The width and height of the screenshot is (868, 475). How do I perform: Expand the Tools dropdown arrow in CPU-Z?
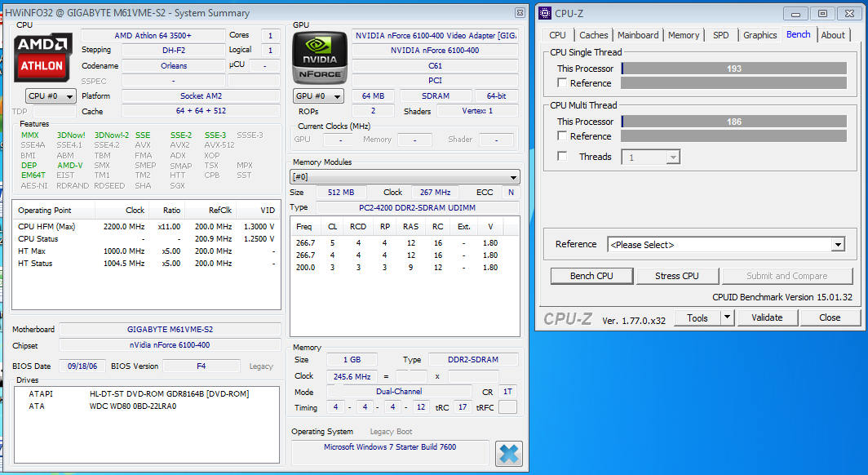(x=728, y=317)
